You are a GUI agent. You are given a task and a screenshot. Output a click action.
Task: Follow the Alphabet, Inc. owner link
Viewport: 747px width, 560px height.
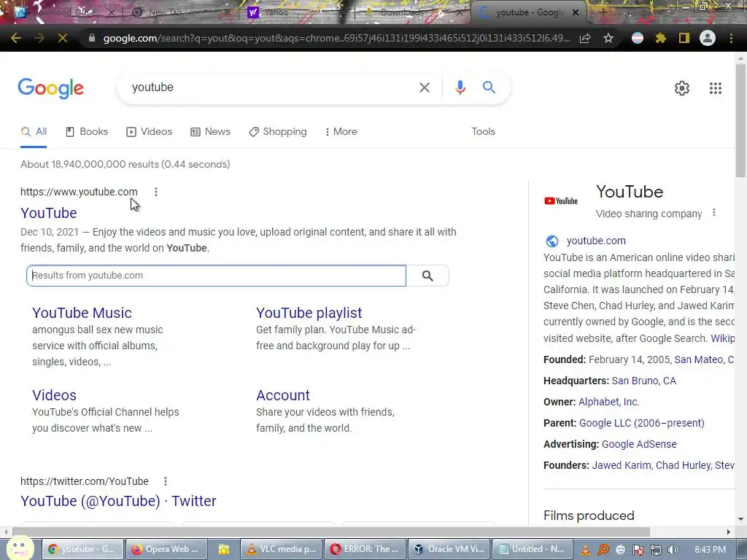click(609, 402)
